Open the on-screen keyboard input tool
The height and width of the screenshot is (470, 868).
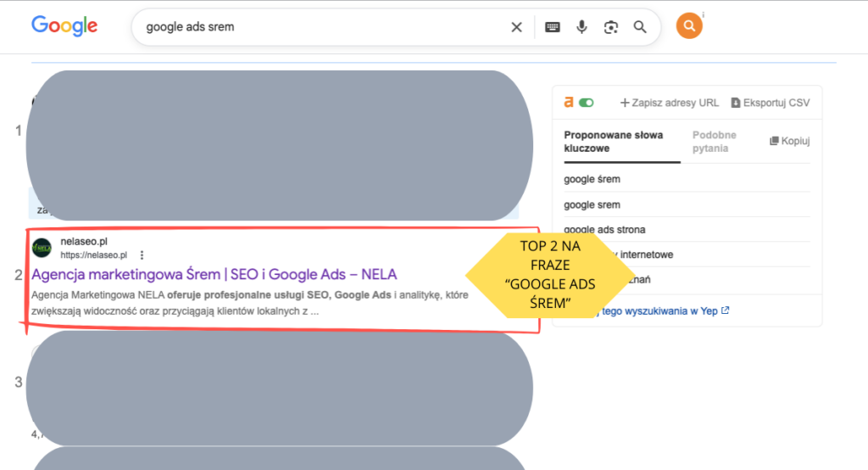click(553, 27)
